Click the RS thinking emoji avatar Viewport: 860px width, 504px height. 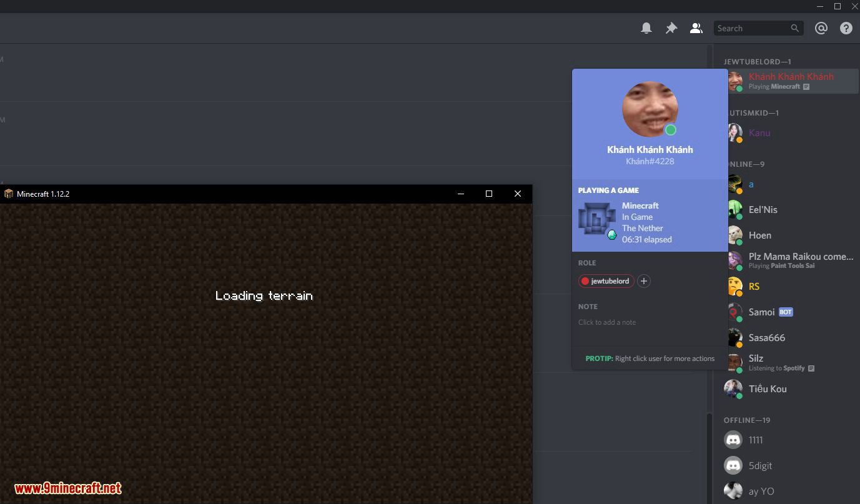point(734,287)
